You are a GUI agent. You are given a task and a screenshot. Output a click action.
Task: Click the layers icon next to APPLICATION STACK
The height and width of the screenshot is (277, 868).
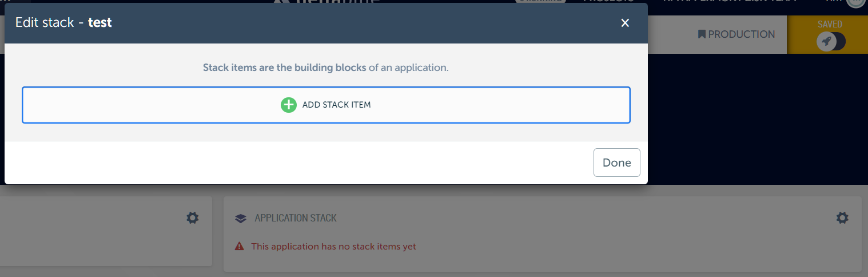click(x=241, y=219)
